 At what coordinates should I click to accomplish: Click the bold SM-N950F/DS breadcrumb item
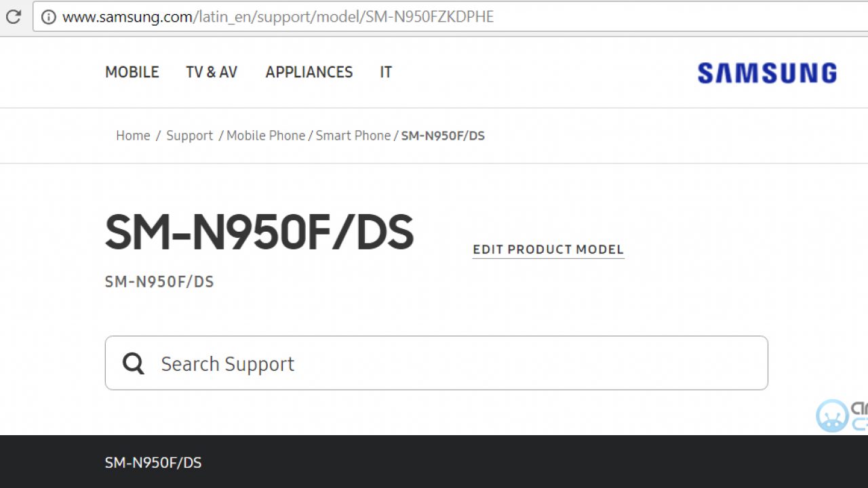(x=443, y=136)
